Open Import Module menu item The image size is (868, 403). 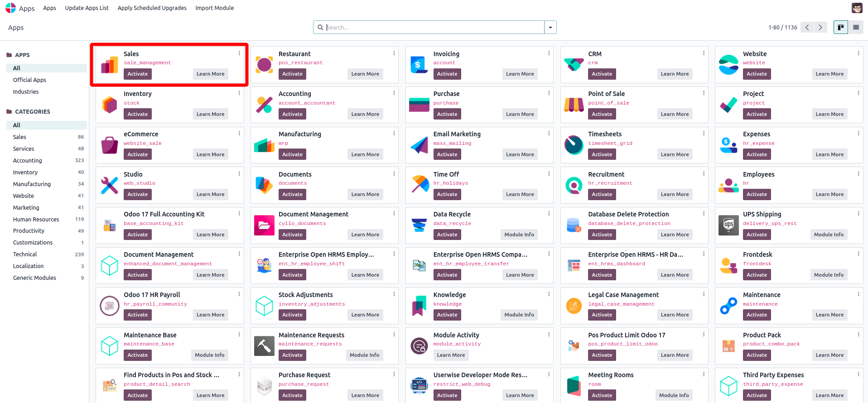click(214, 8)
